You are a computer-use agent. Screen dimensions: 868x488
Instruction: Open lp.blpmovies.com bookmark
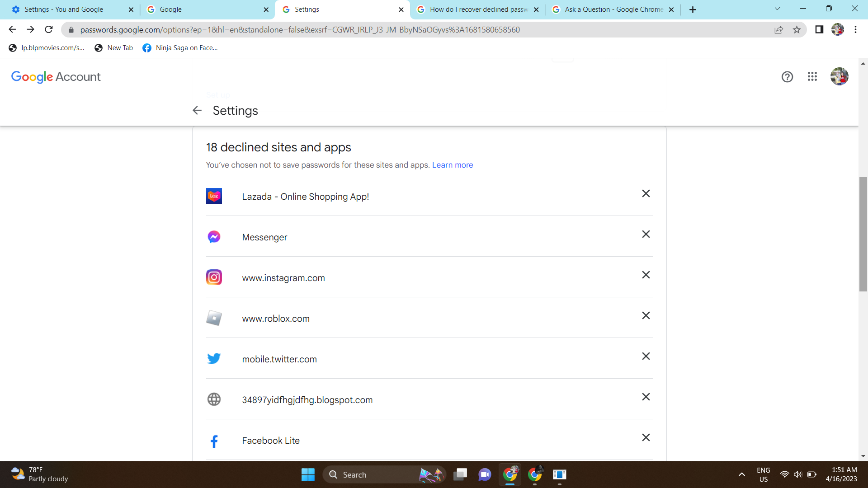tap(47, 48)
